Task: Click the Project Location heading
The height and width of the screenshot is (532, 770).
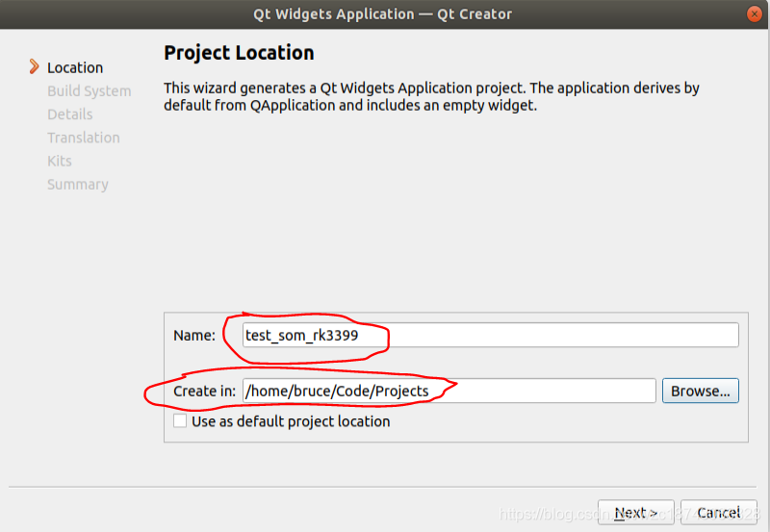Action: 239,53
